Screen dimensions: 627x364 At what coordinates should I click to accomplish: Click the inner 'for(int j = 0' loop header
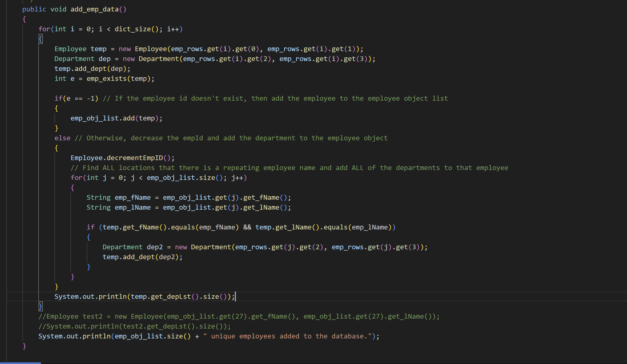pos(158,178)
